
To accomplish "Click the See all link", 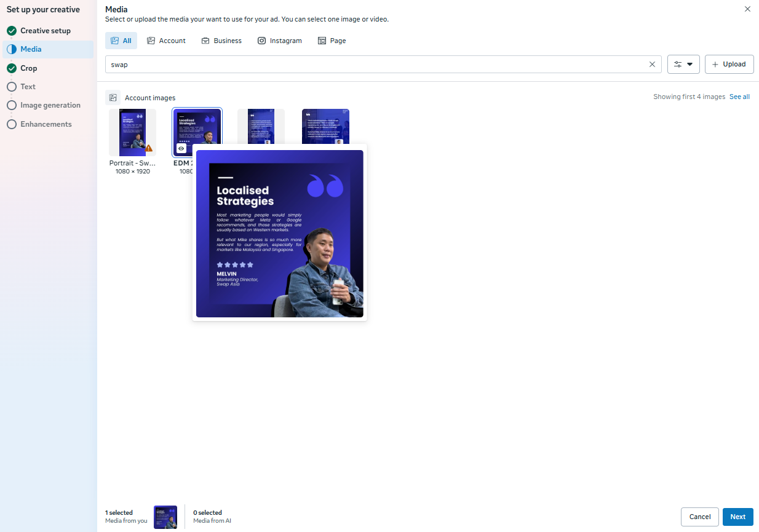I will coord(739,97).
